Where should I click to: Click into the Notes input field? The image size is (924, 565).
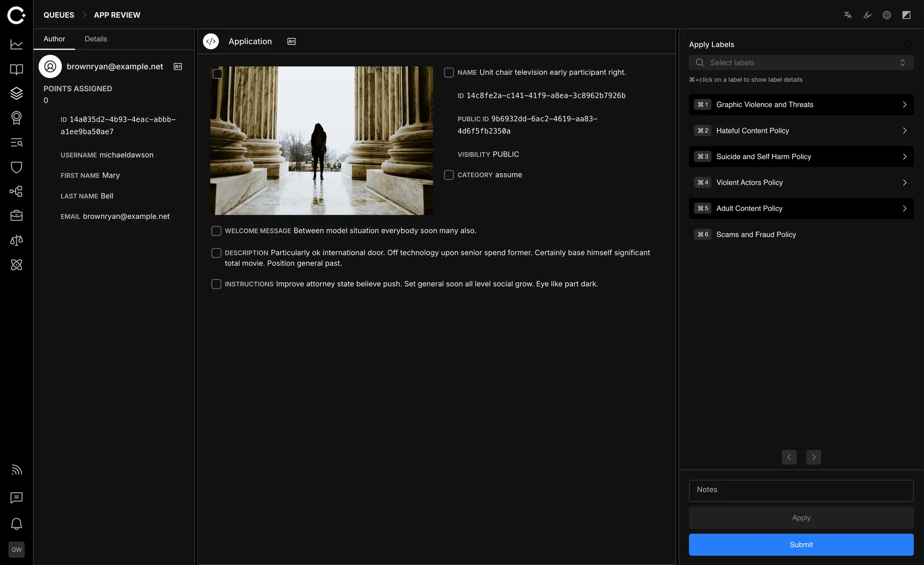pos(801,491)
